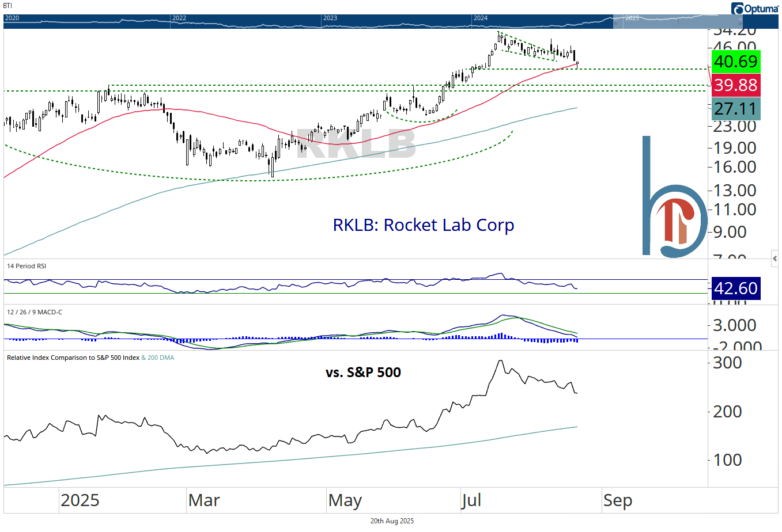Click the 300 relative index axis label
Image resolution: width=782 pixels, height=532 pixels.
pyautogui.click(x=727, y=363)
